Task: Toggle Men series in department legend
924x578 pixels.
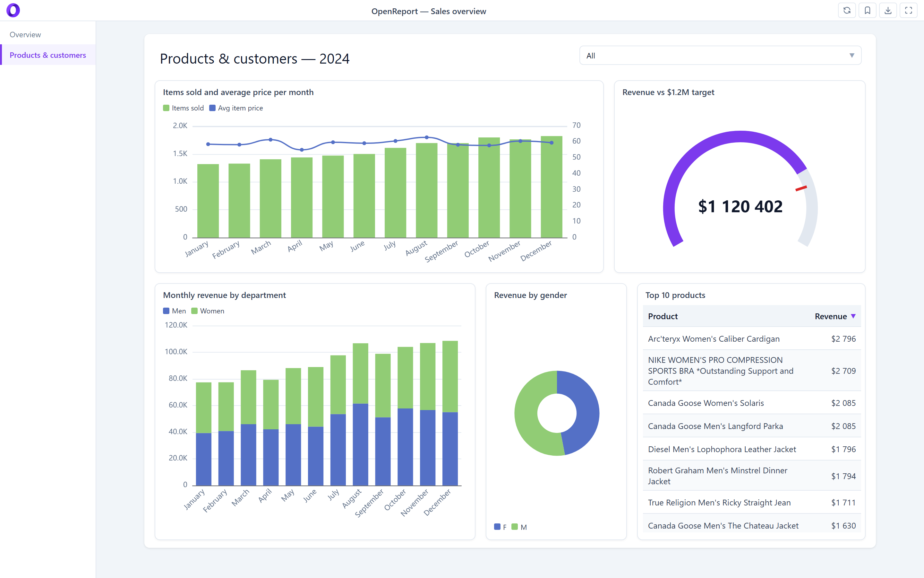Action: point(175,311)
